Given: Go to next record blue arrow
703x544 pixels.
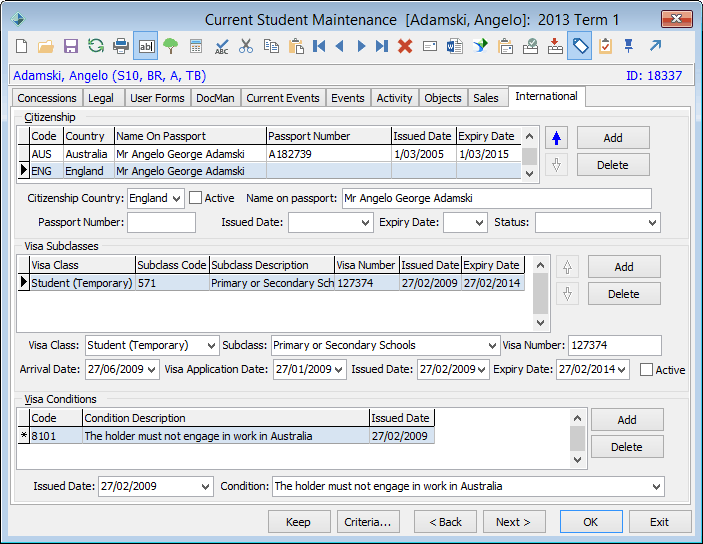Looking at the screenshot, I should pyautogui.click(x=361, y=46).
